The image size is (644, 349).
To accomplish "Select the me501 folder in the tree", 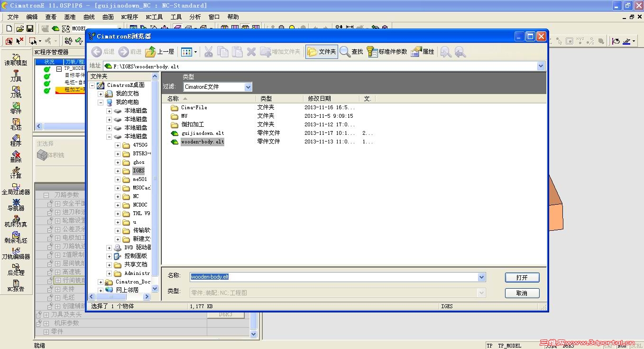I will 139,179.
